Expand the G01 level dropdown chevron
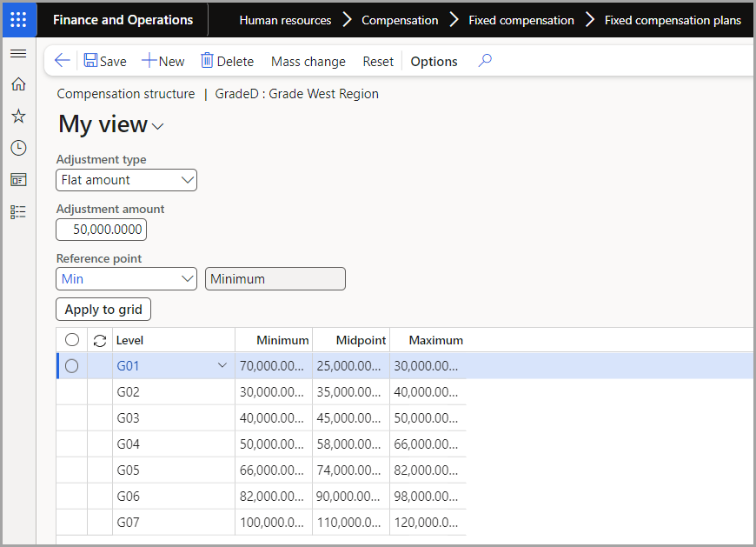 (222, 365)
